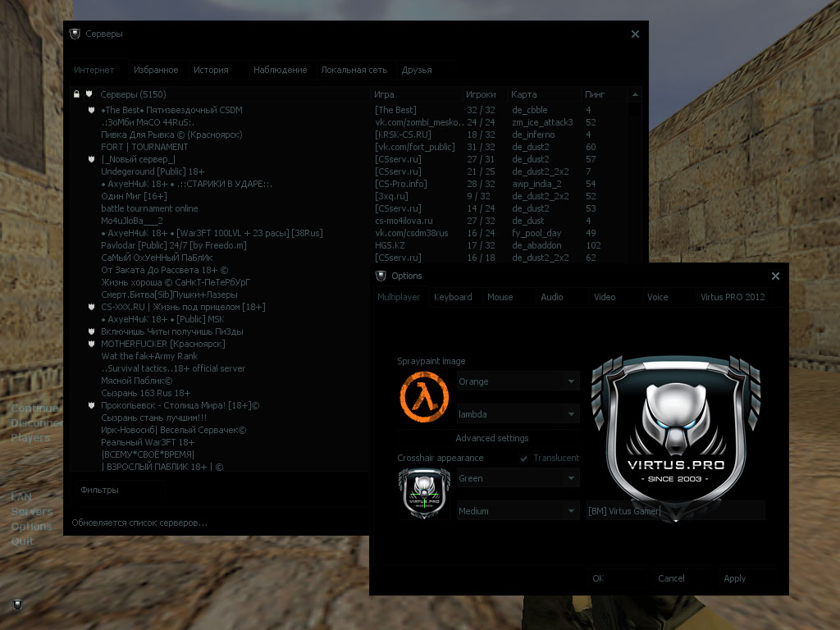
Task: Sort by the Игра column header
Action: [416, 94]
